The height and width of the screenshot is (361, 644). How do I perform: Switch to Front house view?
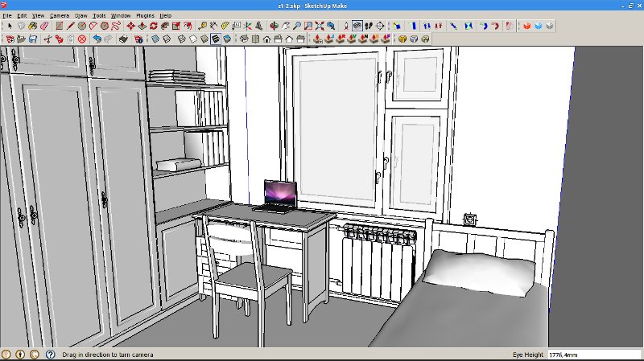(x=267, y=39)
